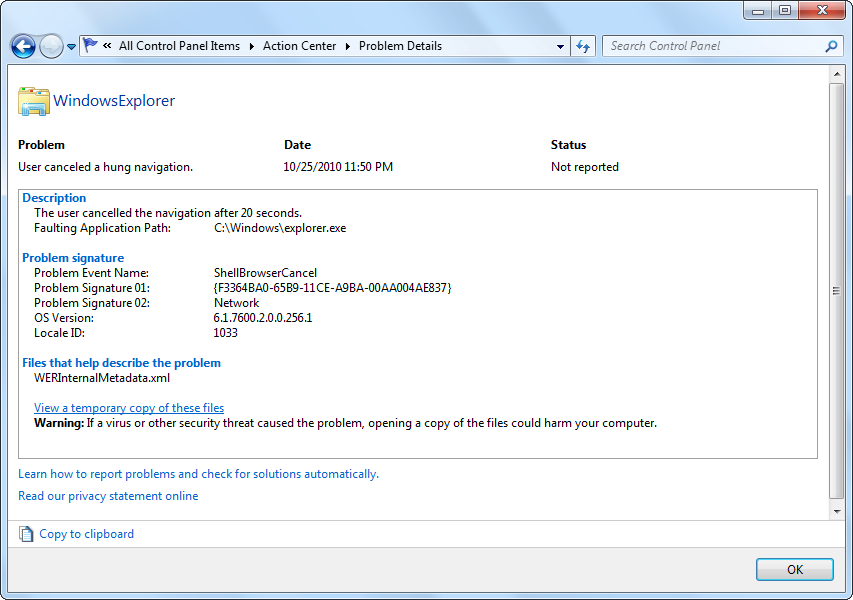The height and width of the screenshot is (600, 853).
Task: Click the scrollbar up arrow
Action: pyautogui.click(x=837, y=74)
